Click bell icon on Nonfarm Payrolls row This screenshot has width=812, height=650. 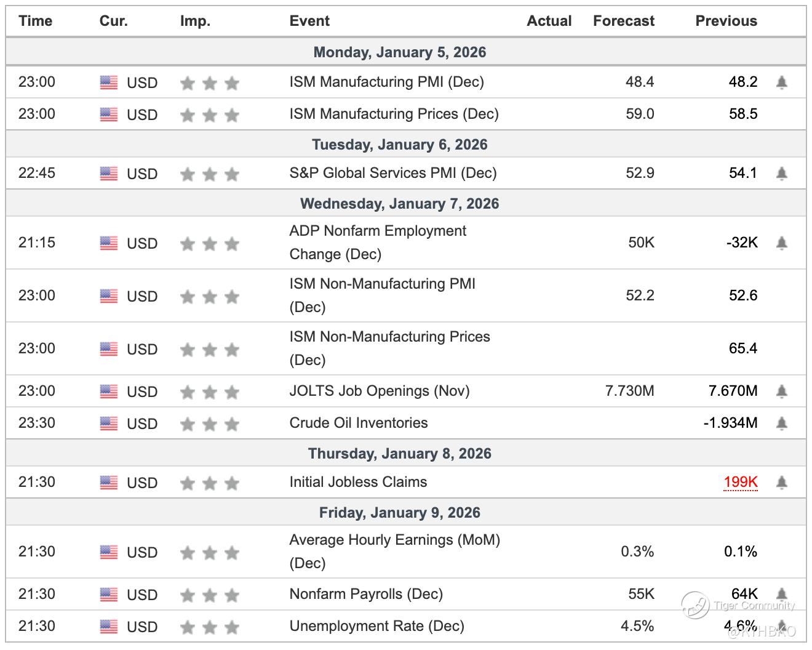(781, 593)
